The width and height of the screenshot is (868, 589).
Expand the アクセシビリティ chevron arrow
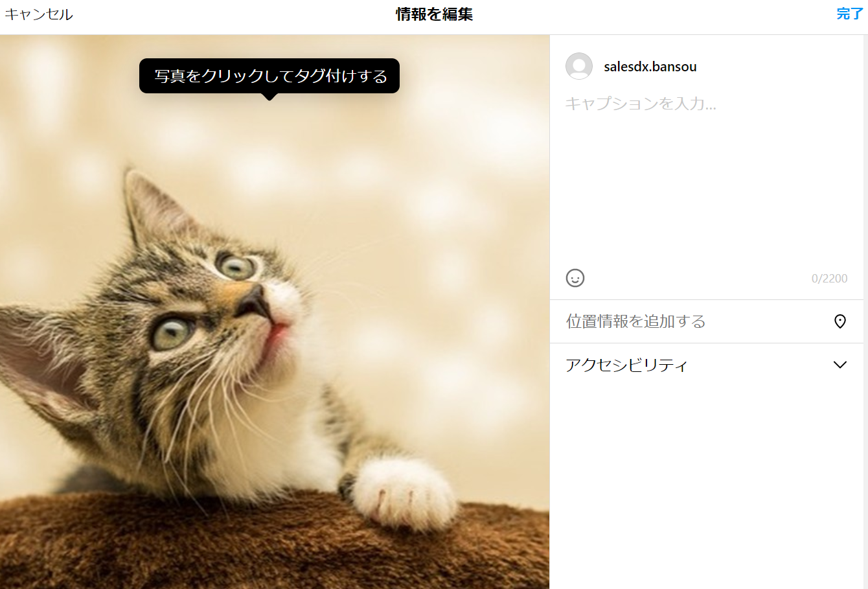click(840, 365)
